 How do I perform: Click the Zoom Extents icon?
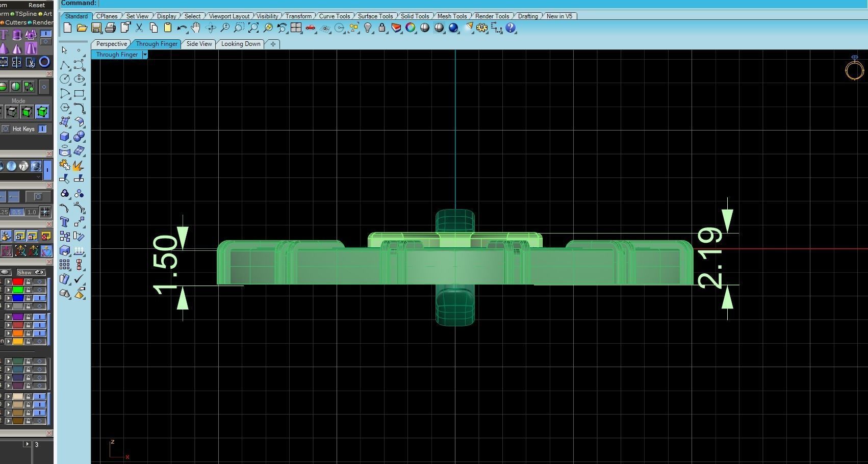click(253, 28)
